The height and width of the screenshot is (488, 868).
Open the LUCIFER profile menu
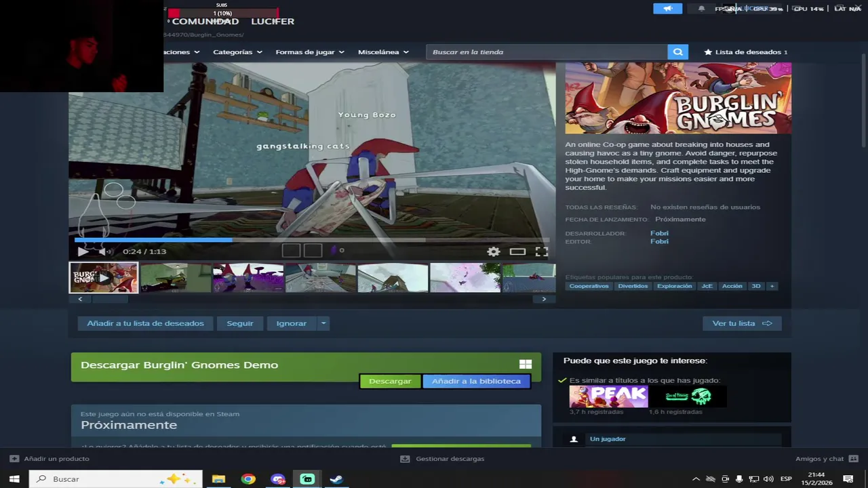click(x=273, y=21)
